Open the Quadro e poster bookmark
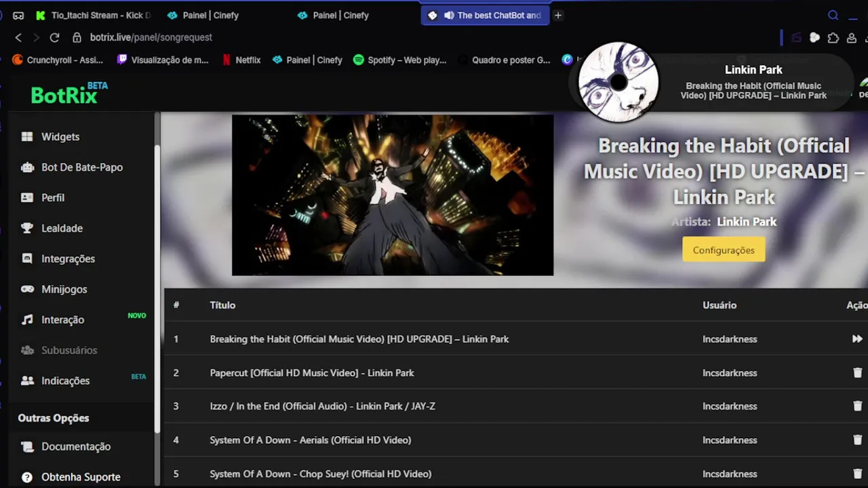The width and height of the screenshot is (868, 488). click(504, 60)
